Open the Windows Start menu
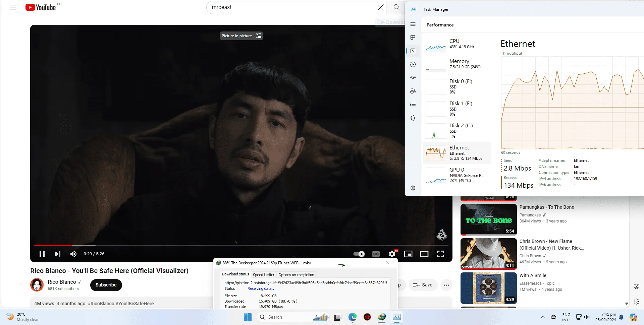Viewport: 644px width, 325px height. pyautogui.click(x=248, y=317)
